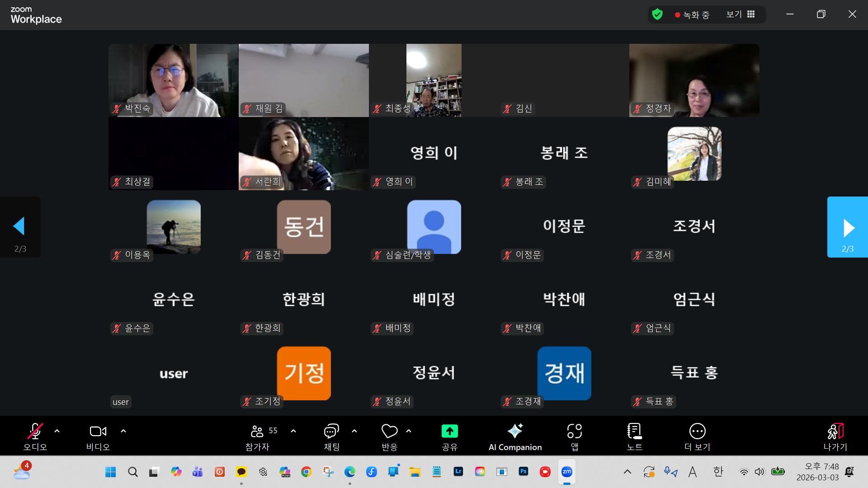Leave the meeting via 나가기 button

coord(835,436)
